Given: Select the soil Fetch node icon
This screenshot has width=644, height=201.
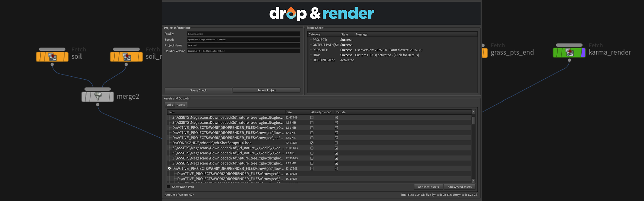Looking at the screenshot, I should click(52, 57).
